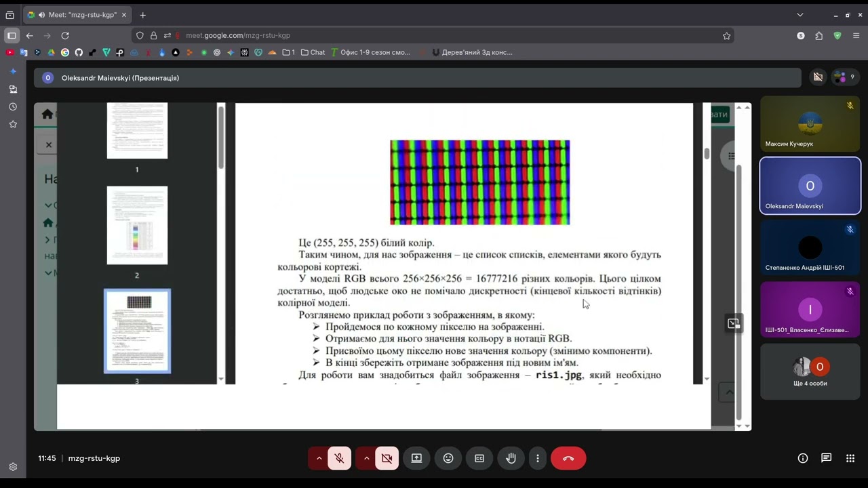Open the Meet activities grid

tap(850, 458)
